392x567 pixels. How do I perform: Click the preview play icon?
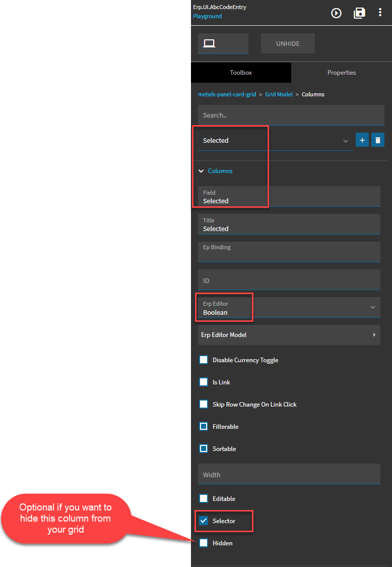(x=337, y=14)
